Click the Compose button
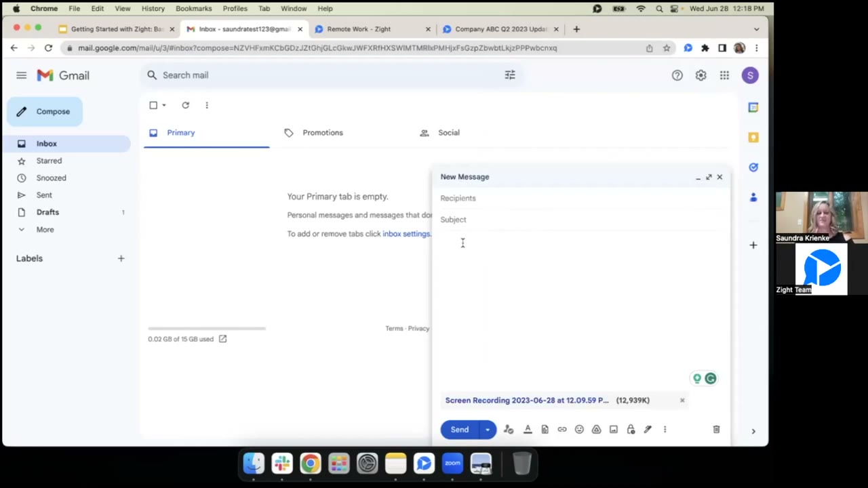This screenshot has height=488, width=868. [45, 112]
